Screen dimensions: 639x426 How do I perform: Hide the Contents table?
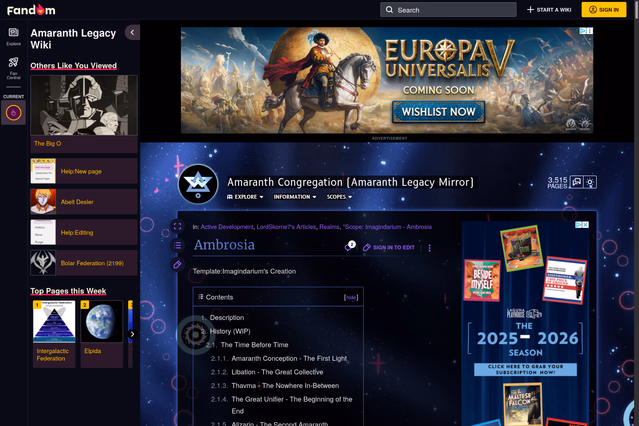point(350,297)
